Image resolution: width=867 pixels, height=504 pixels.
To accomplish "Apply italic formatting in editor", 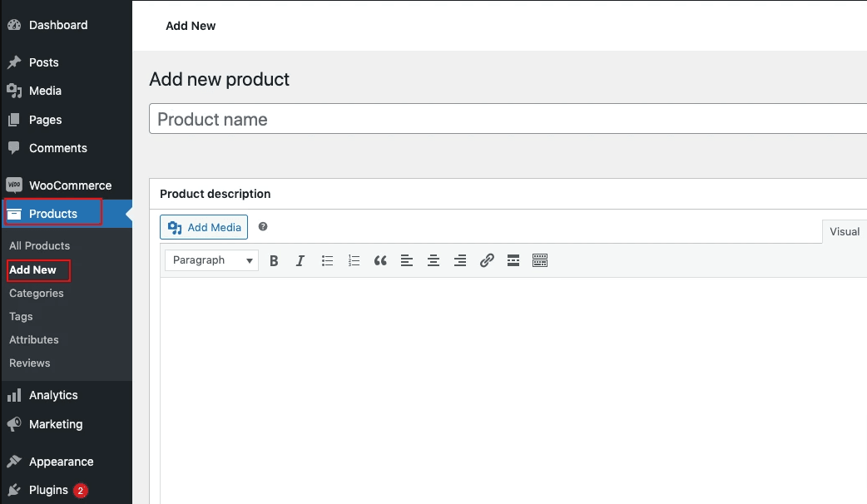I will (300, 261).
